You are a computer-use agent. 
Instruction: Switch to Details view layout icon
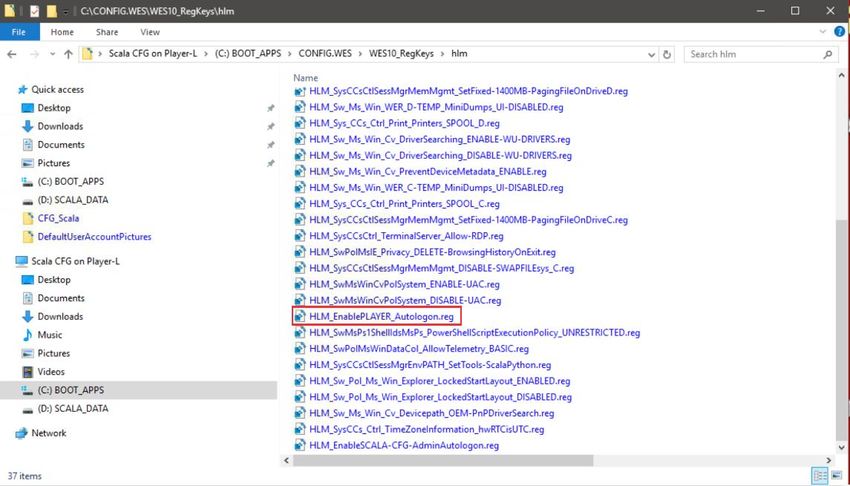820,476
